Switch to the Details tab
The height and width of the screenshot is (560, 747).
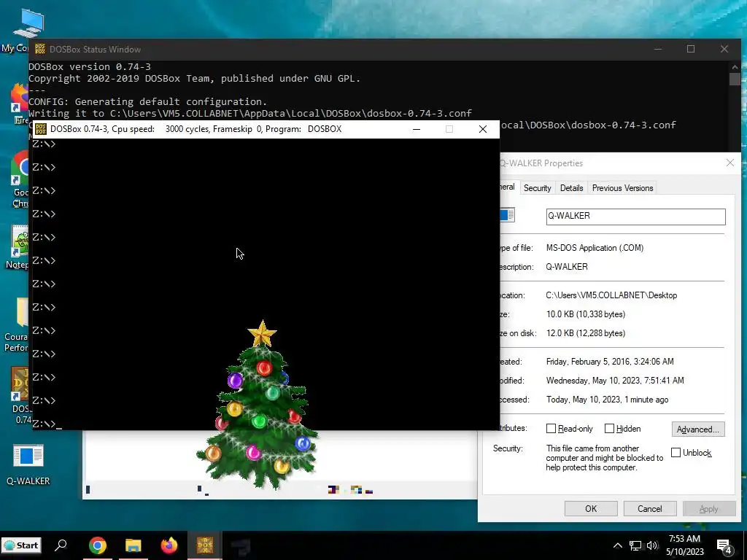pos(572,188)
